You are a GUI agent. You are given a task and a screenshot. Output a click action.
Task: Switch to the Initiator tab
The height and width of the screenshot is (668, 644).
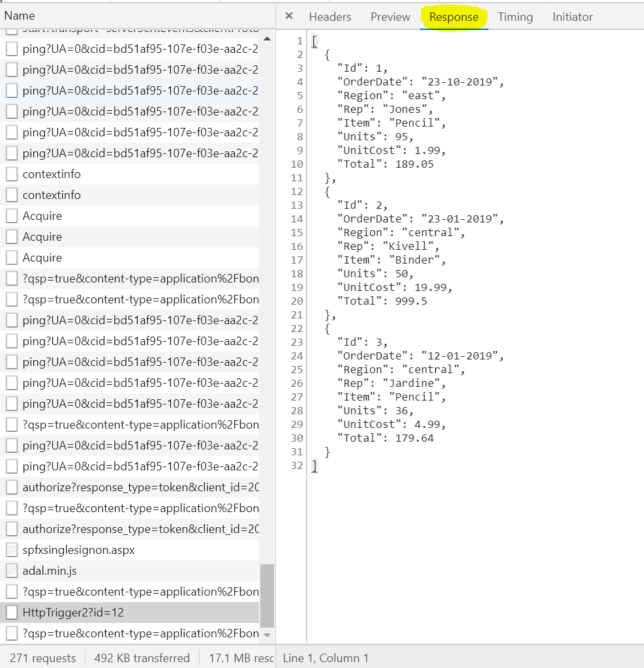pyautogui.click(x=572, y=17)
